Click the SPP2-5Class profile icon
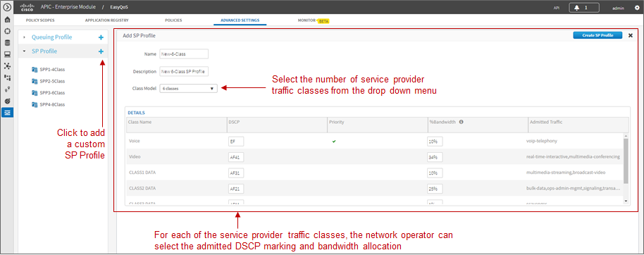Viewport: 644px width, 255px height. (x=35, y=81)
